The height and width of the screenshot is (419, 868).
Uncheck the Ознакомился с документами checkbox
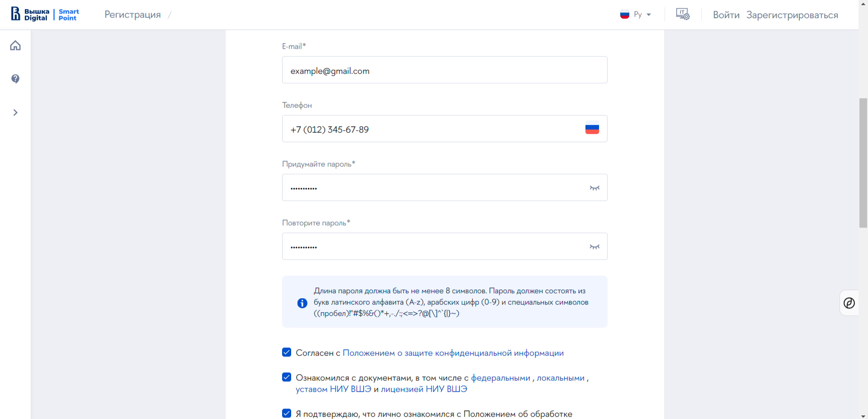(287, 377)
